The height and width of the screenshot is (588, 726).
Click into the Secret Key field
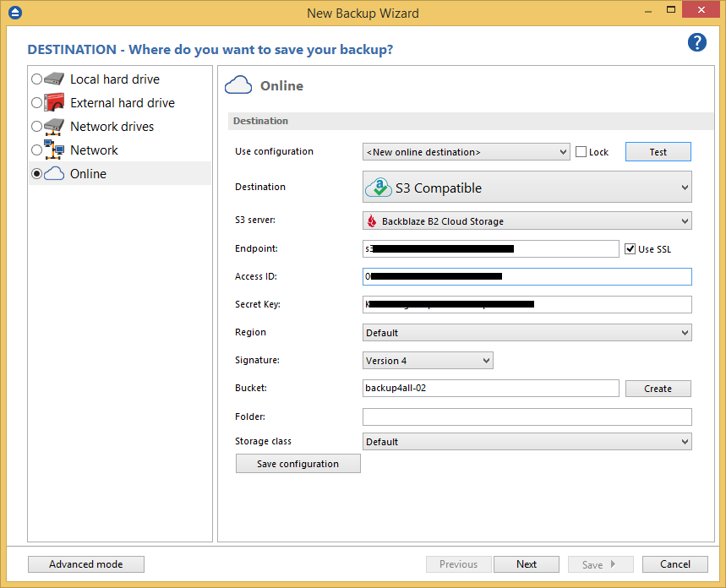tap(527, 304)
